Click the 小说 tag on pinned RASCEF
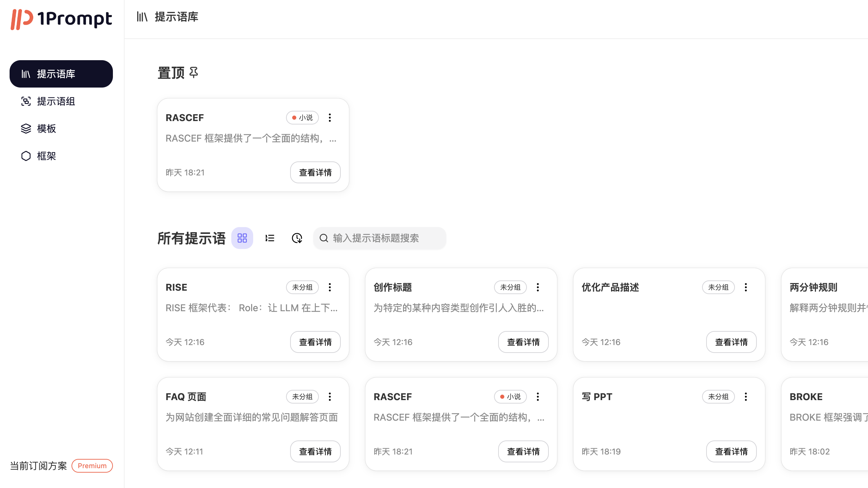The image size is (868, 488). (302, 118)
